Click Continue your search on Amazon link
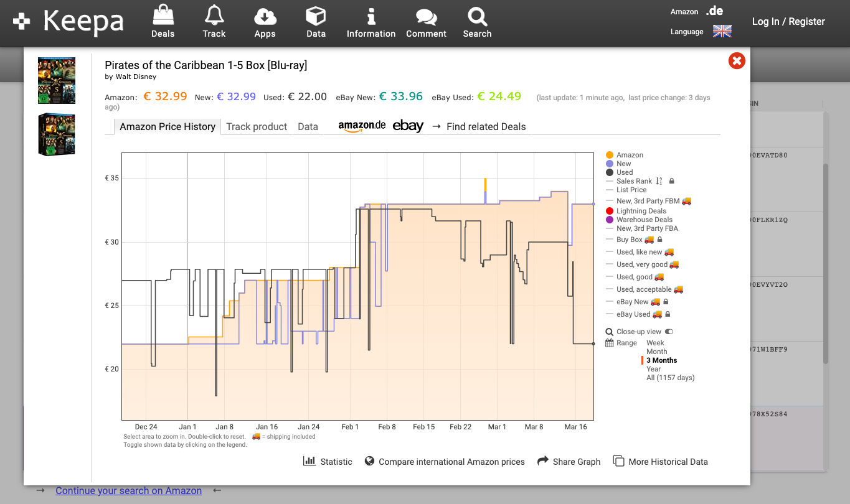The width and height of the screenshot is (850, 504). coord(128,490)
